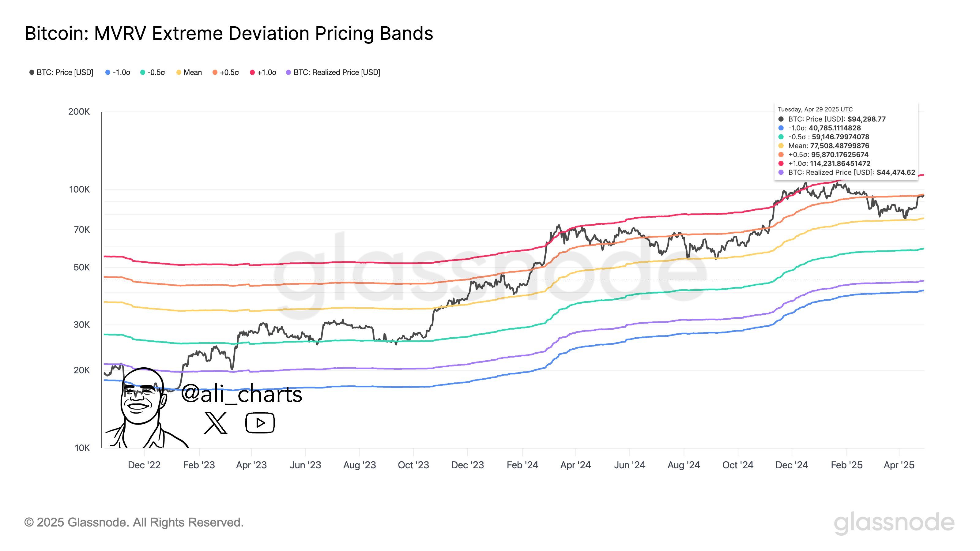
Task: Click the chart title text
Action: [x=229, y=33]
